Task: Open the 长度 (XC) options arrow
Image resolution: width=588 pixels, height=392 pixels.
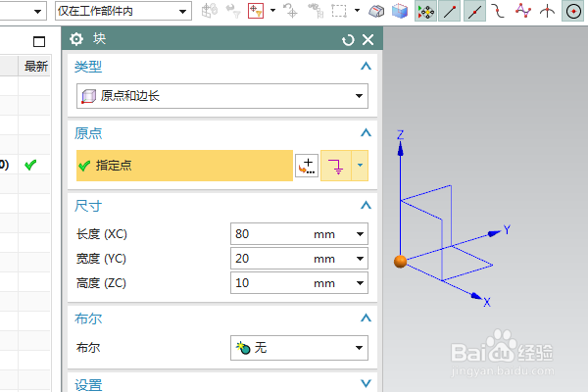Action: coord(360,234)
